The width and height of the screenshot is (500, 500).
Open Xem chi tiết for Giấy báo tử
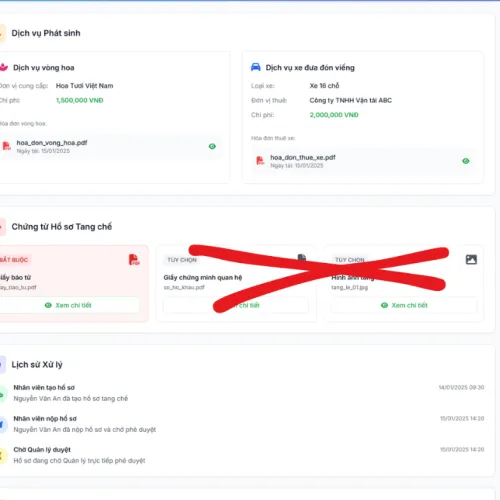pyautogui.click(x=68, y=305)
